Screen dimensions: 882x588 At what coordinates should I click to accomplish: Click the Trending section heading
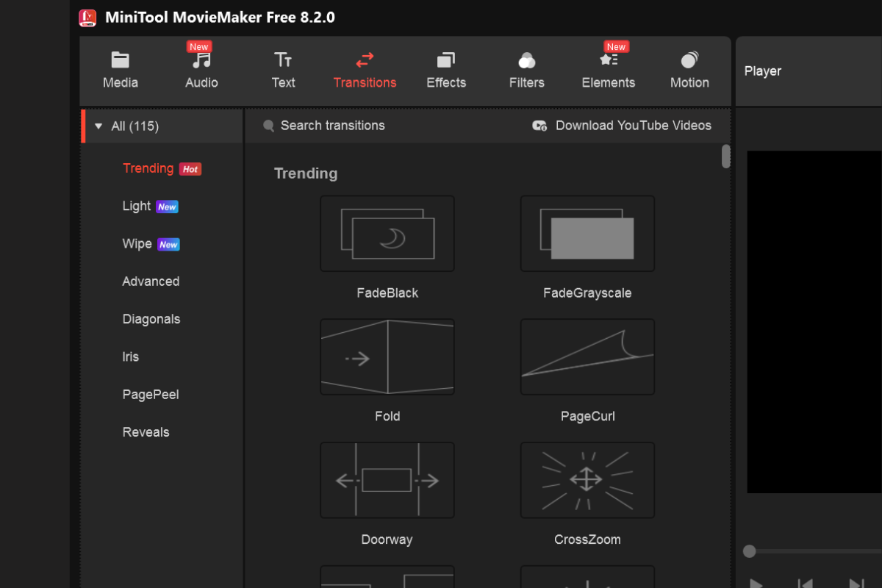click(x=306, y=173)
